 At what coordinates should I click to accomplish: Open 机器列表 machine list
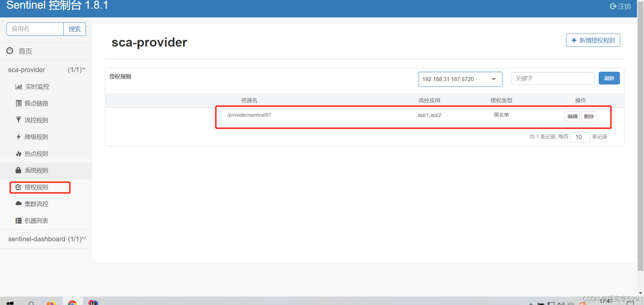click(x=37, y=221)
